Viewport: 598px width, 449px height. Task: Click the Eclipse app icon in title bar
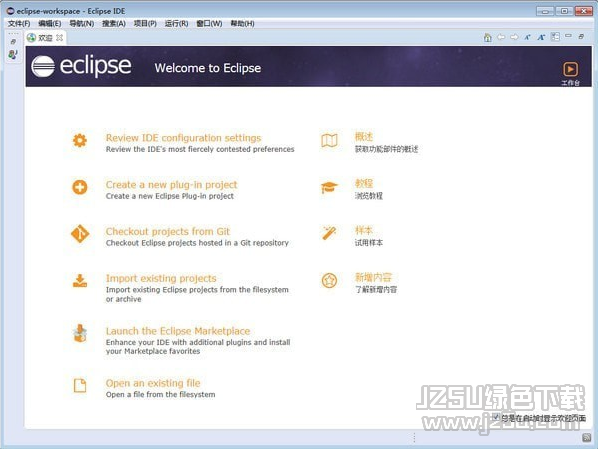point(10,11)
